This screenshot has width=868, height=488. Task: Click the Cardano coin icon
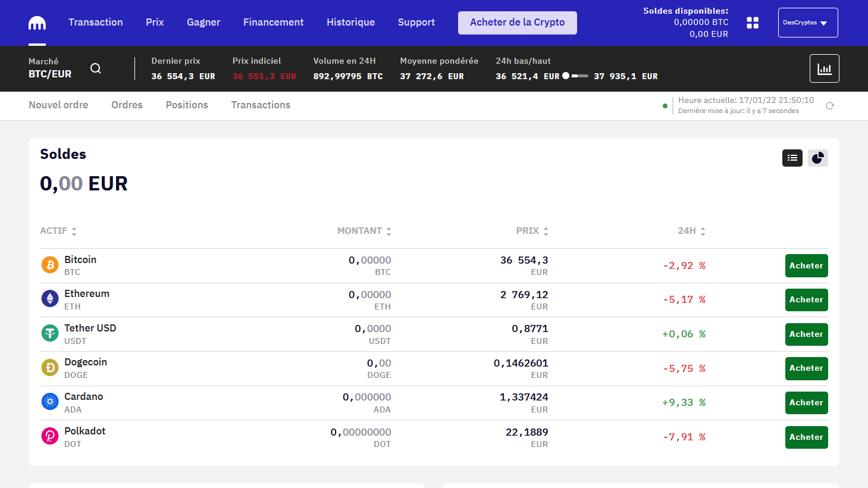[x=50, y=402]
